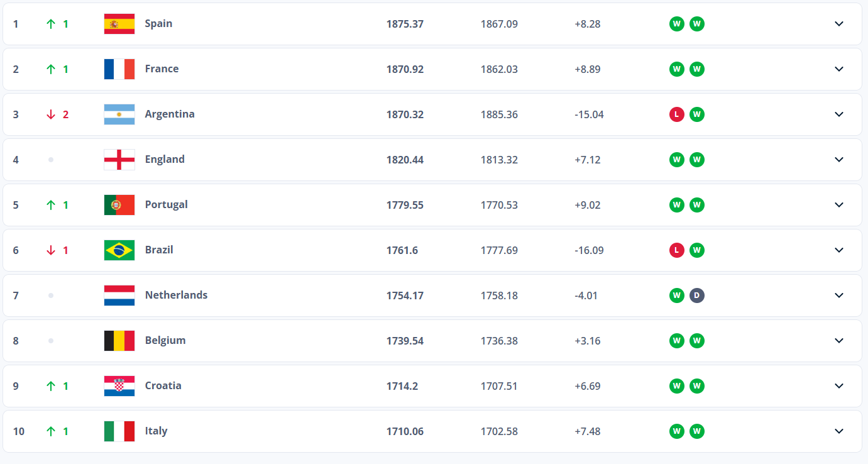This screenshot has width=868, height=464.
Task: Click Belgium's total points 1739.54
Action: pyautogui.click(x=405, y=341)
